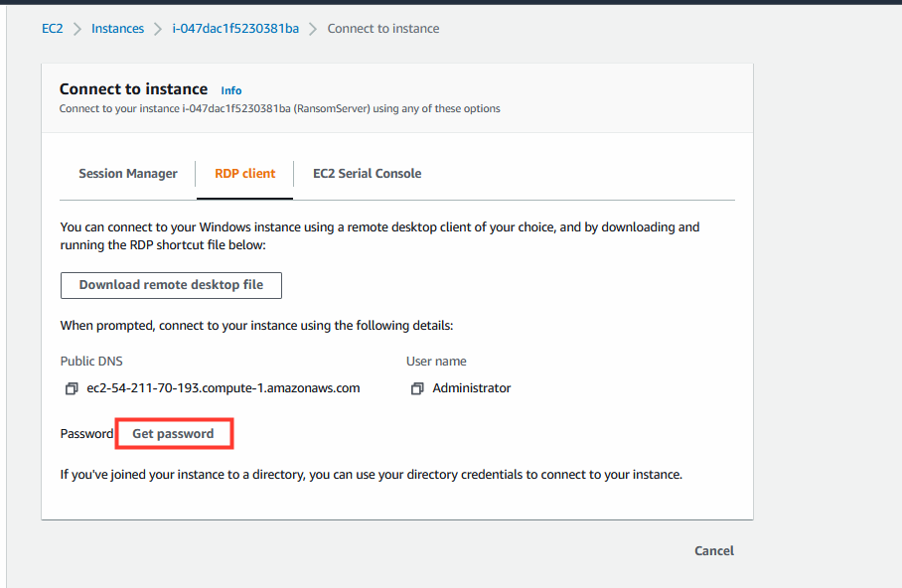This screenshot has height=588, width=902.
Task: Copy the Public DNS address icon
Action: 72,389
